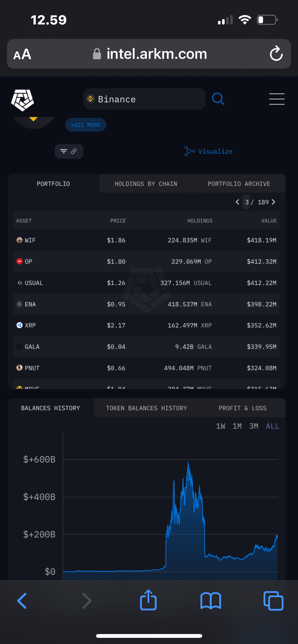The image size is (298, 644).
Task: Open the Profit & Loss tab
Action: pos(243,408)
